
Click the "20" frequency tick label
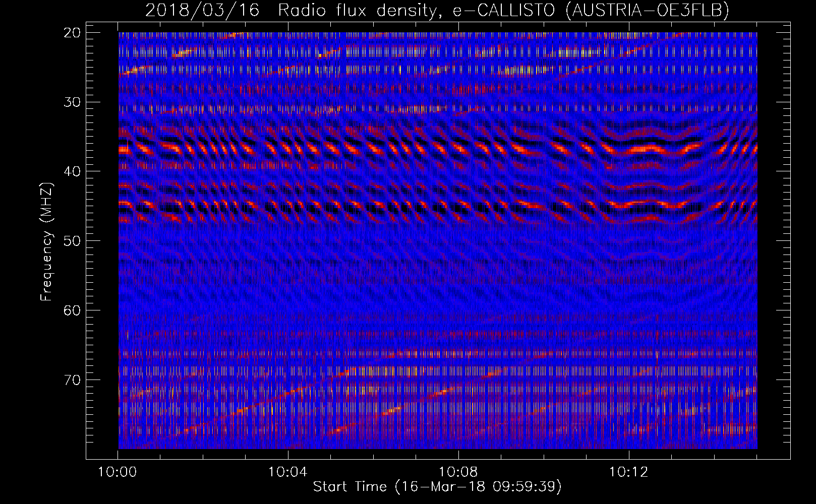(73, 33)
